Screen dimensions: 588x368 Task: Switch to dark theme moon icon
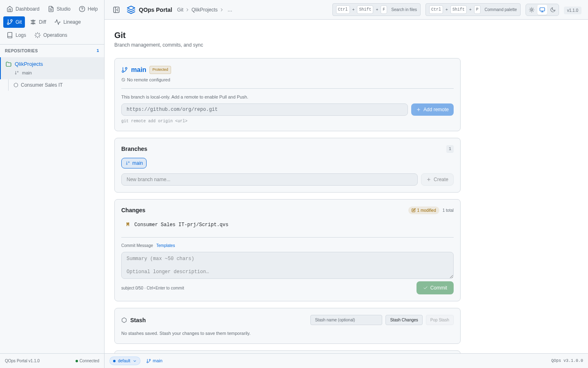click(x=553, y=10)
